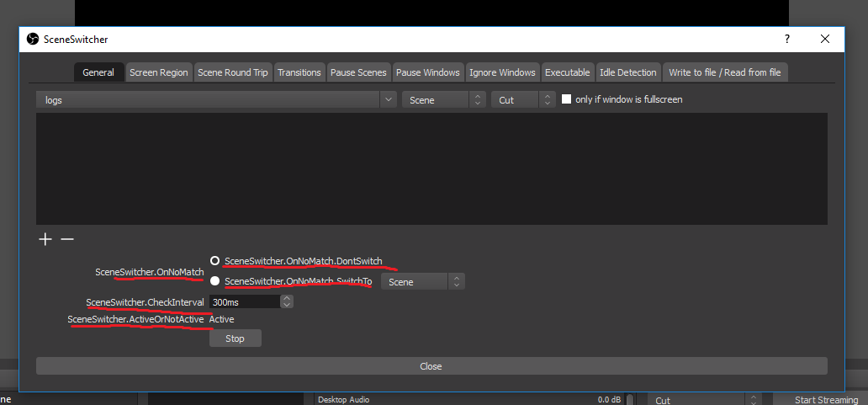Click the 300ms interval input field
868x405 pixels.
tap(245, 302)
